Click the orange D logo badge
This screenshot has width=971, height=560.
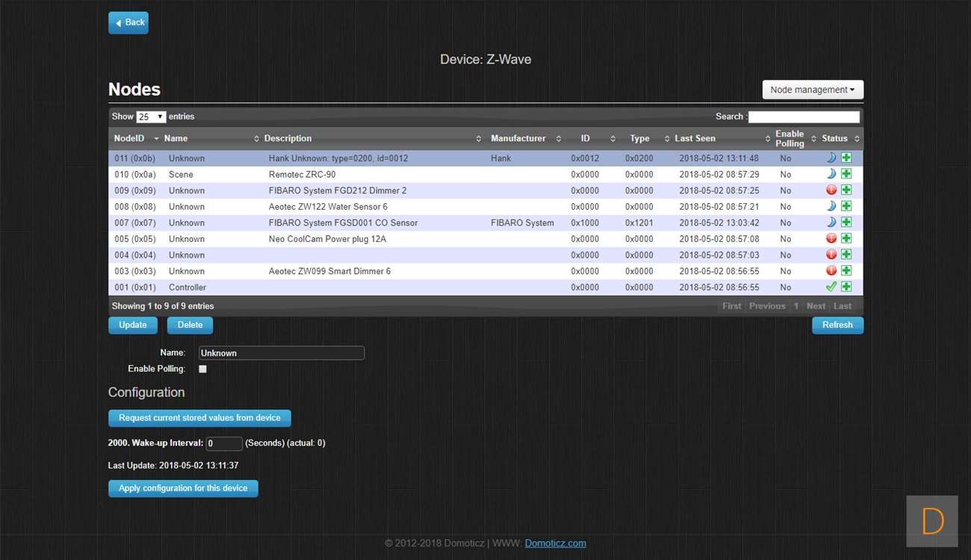click(x=932, y=521)
